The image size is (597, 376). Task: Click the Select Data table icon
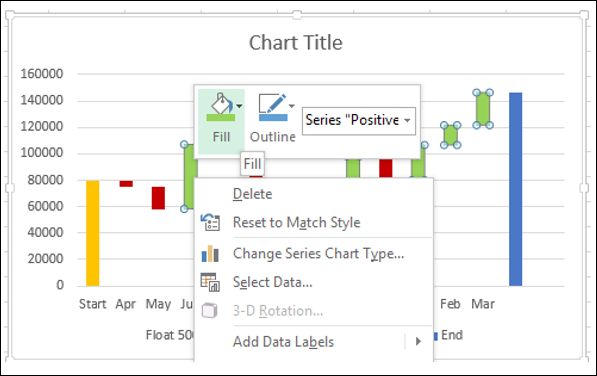(210, 282)
